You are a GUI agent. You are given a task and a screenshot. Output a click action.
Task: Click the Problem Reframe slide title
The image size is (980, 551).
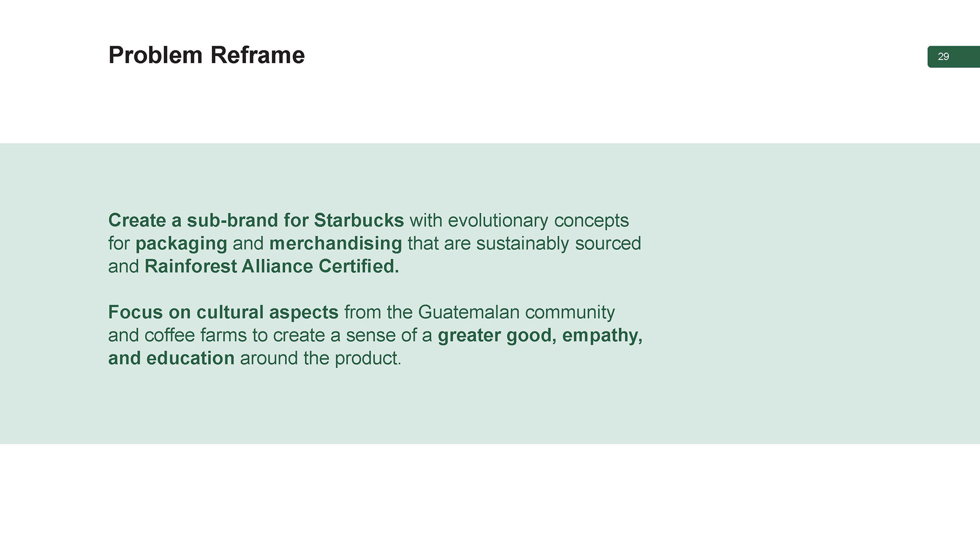[x=206, y=55]
